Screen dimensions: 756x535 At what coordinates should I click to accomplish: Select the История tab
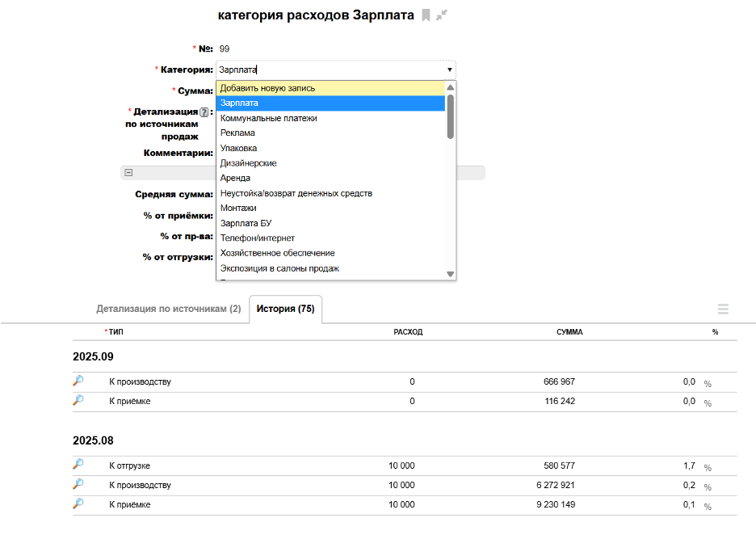click(x=285, y=309)
